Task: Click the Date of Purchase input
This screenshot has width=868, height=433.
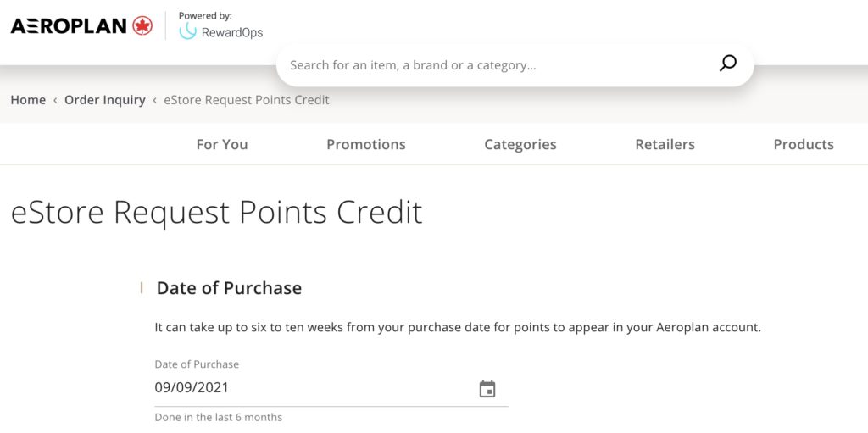Action: coord(314,388)
